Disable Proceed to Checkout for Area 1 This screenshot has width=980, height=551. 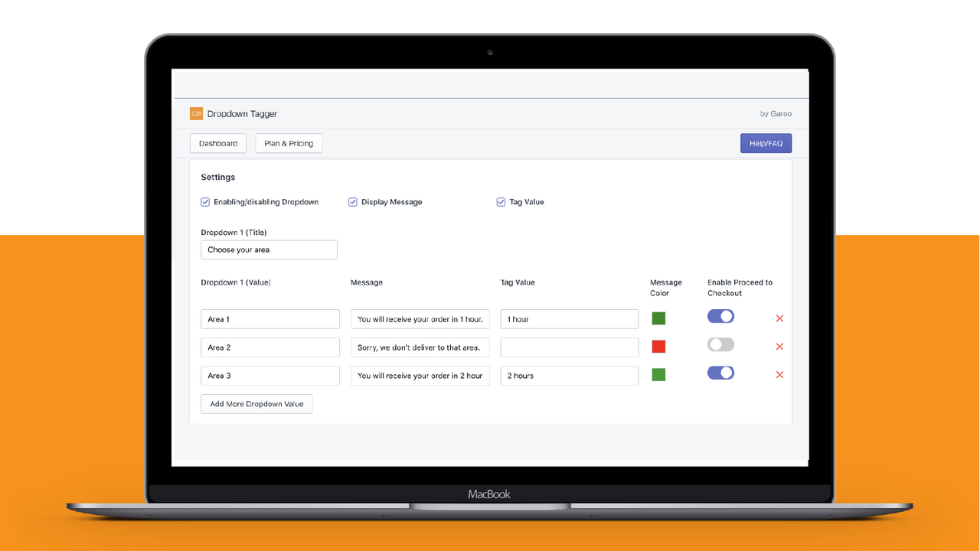pos(720,316)
